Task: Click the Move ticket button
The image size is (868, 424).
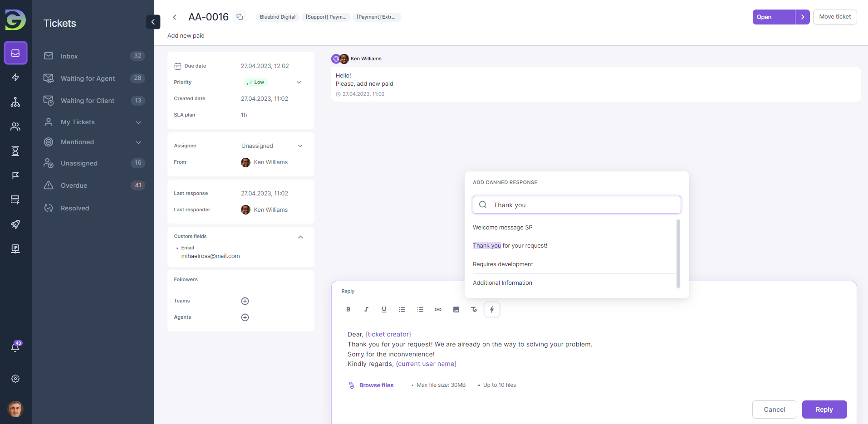Action: click(x=834, y=17)
